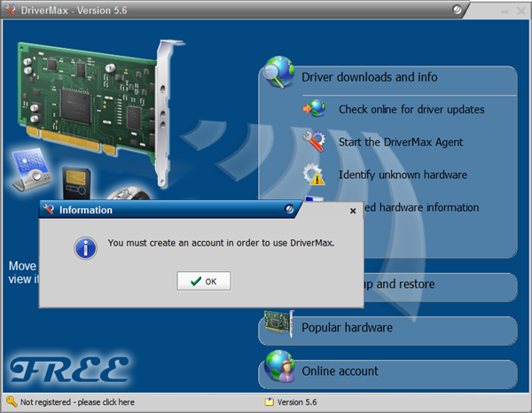Click the Popular hardware card icon
This screenshot has width=532, height=413.
click(278, 327)
